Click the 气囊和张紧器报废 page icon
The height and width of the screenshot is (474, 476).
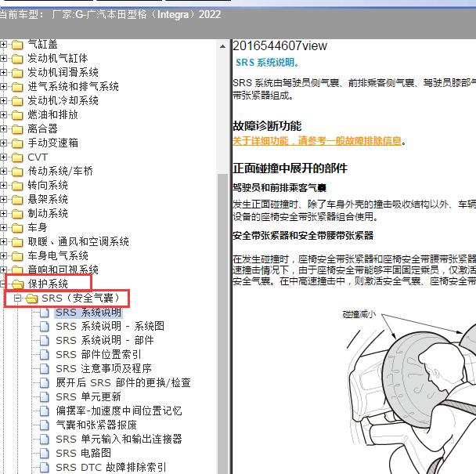point(45,425)
